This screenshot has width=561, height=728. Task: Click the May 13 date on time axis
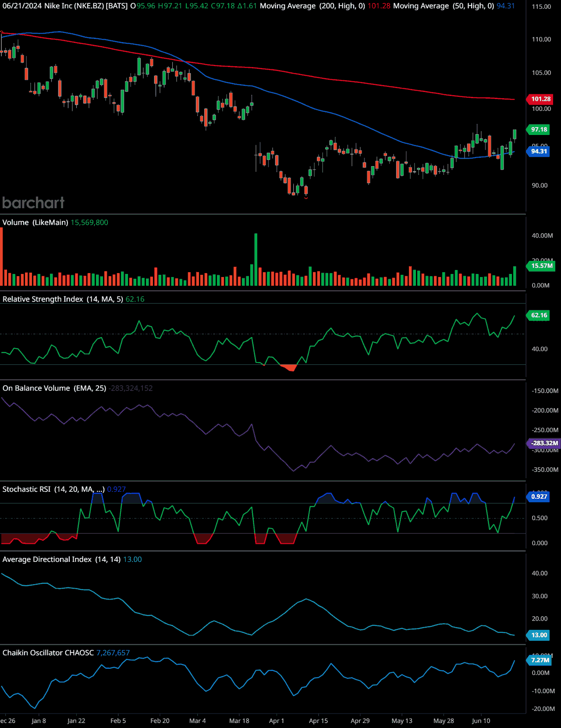[x=402, y=721]
